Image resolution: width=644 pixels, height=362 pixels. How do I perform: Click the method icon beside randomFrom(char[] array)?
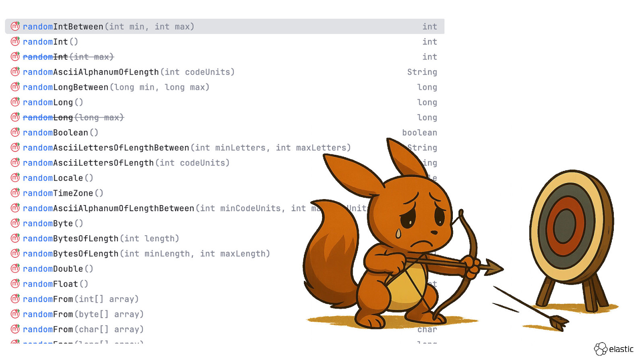pyautogui.click(x=15, y=329)
